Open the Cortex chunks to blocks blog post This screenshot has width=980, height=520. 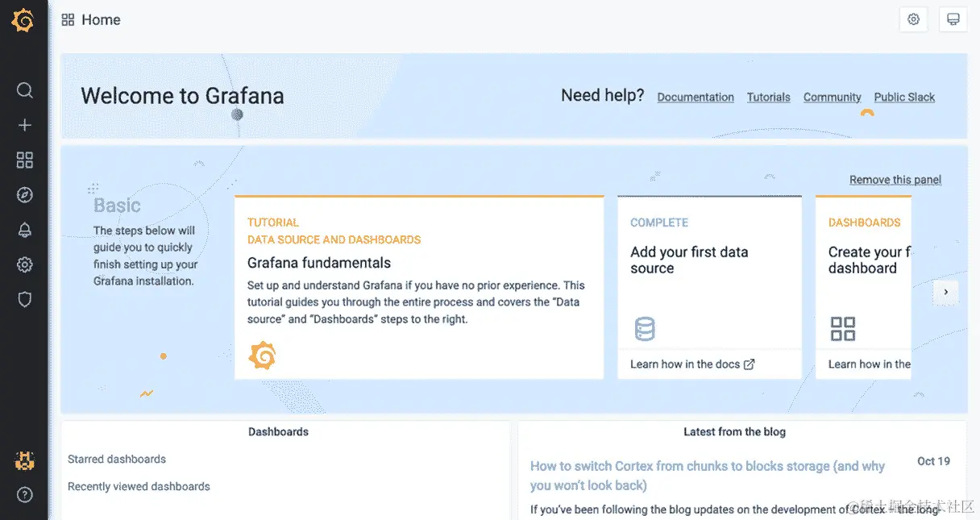(708, 476)
